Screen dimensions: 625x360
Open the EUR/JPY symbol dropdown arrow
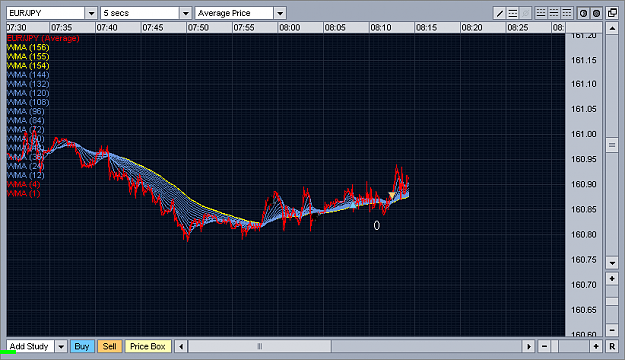[91, 13]
